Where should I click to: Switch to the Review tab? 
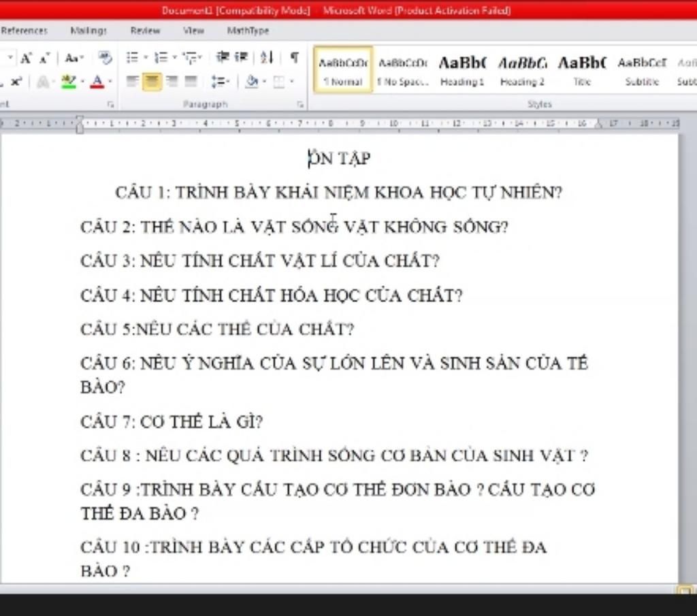[145, 31]
